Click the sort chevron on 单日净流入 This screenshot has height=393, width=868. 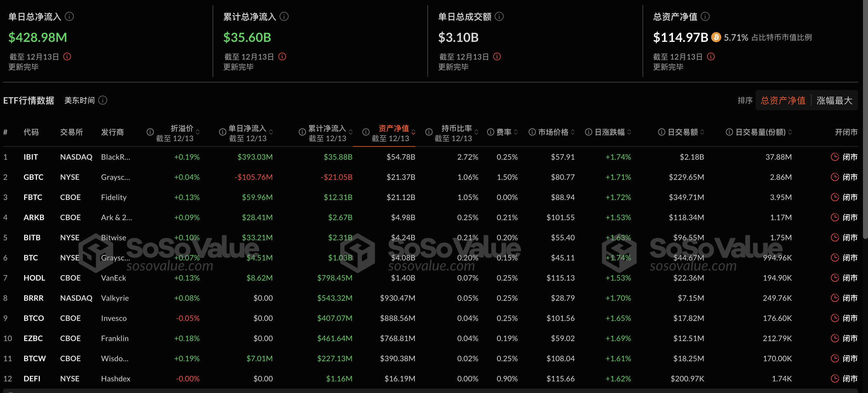[x=271, y=132]
